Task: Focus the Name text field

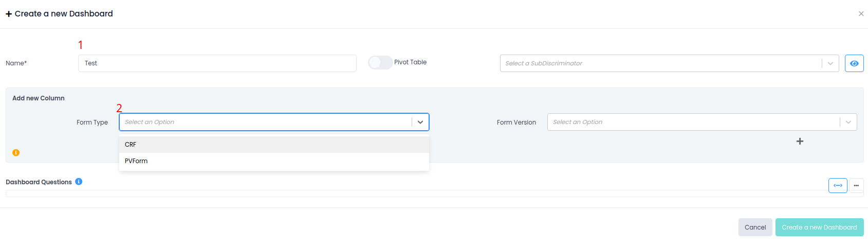Action: click(217, 63)
